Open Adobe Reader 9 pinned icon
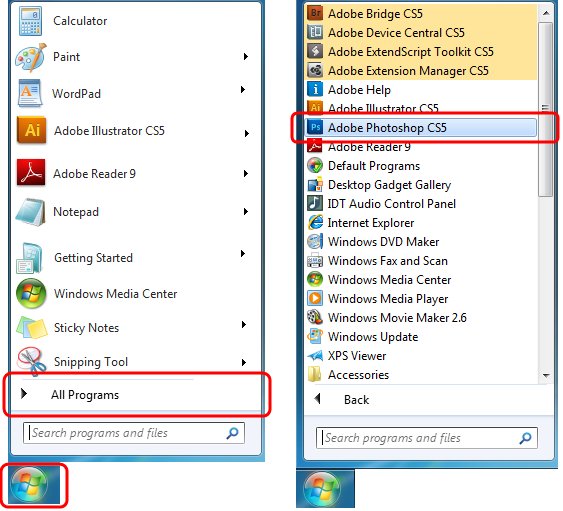This screenshot has height=511, width=563. coord(31,173)
